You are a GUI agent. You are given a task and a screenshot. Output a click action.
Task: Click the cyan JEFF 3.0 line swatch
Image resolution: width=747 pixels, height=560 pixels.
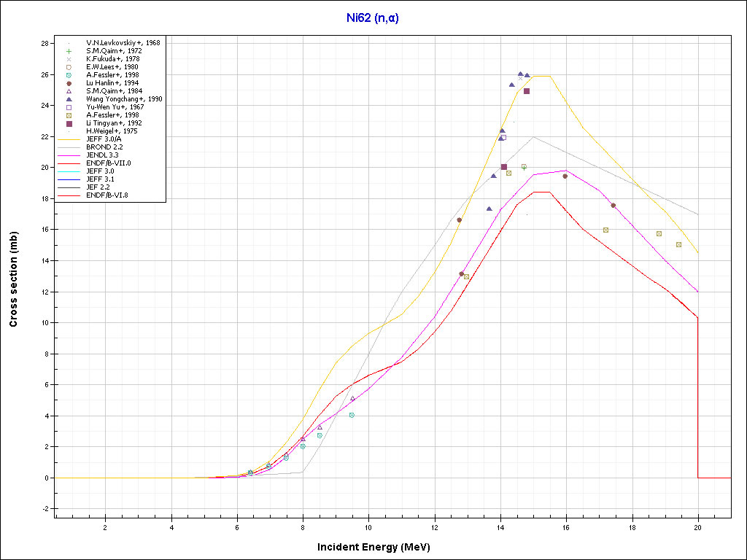69,171
